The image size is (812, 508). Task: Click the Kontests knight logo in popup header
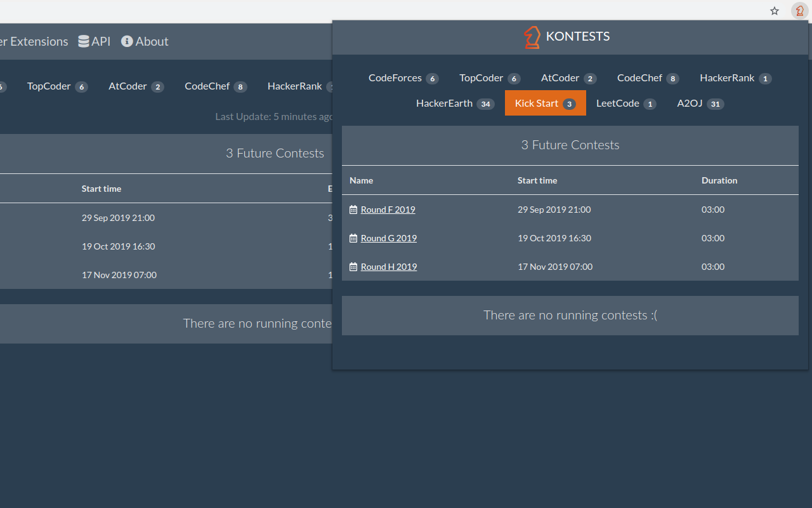pos(532,37)
